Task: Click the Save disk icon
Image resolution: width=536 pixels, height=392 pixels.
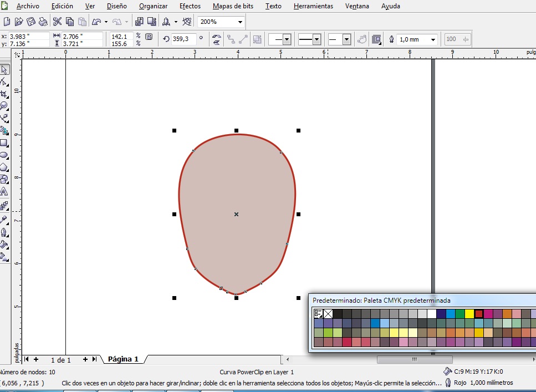Action: 32,22
